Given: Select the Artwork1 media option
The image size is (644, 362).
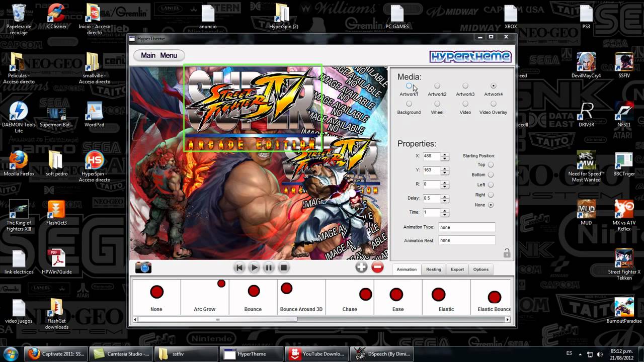Looking at the screenshot, I should pos(409,86).
